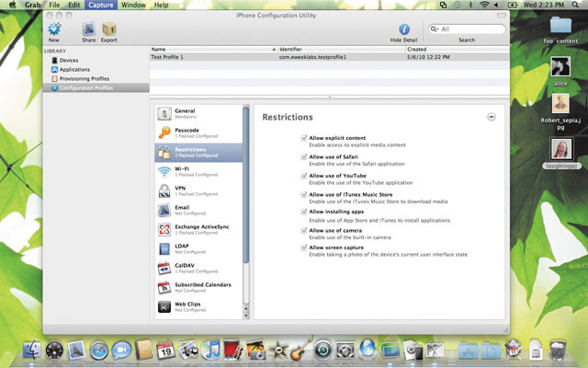588x368 pixels.
Task: Click the Export toolbar icon
Action: click(x=109, y=29)
